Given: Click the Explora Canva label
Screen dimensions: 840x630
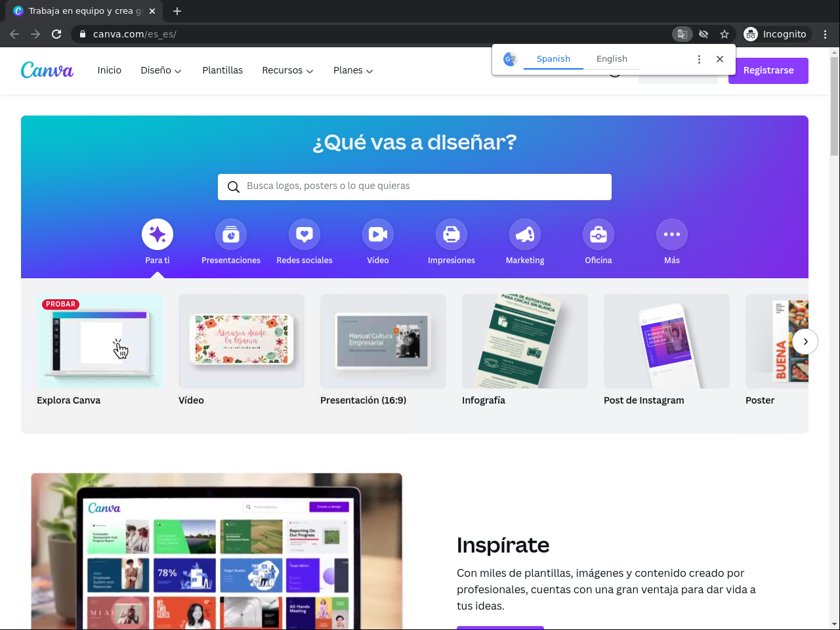Looking at the screenshot, I should (x=68, y=400).
